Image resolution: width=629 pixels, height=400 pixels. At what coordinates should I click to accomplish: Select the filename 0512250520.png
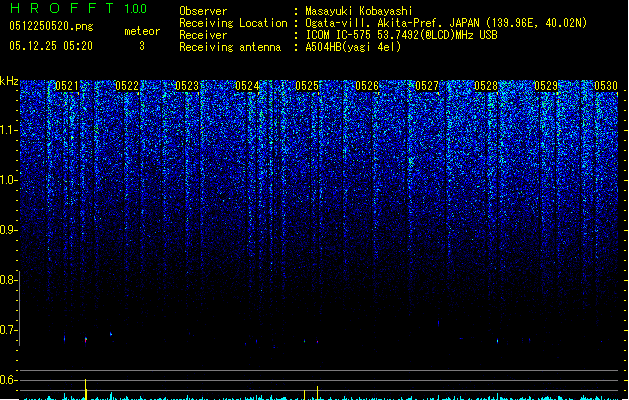pyautogui.click(x=51, y=26)
